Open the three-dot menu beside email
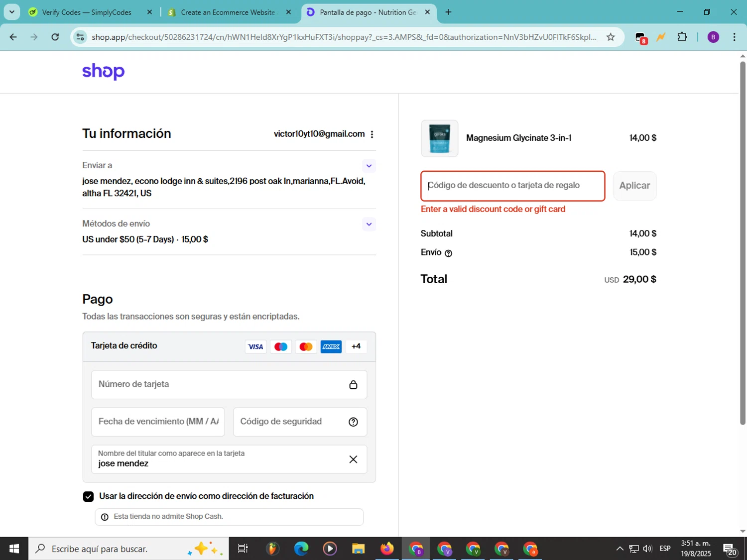This screenshot has height=560, width=747. tap(372, 134)
